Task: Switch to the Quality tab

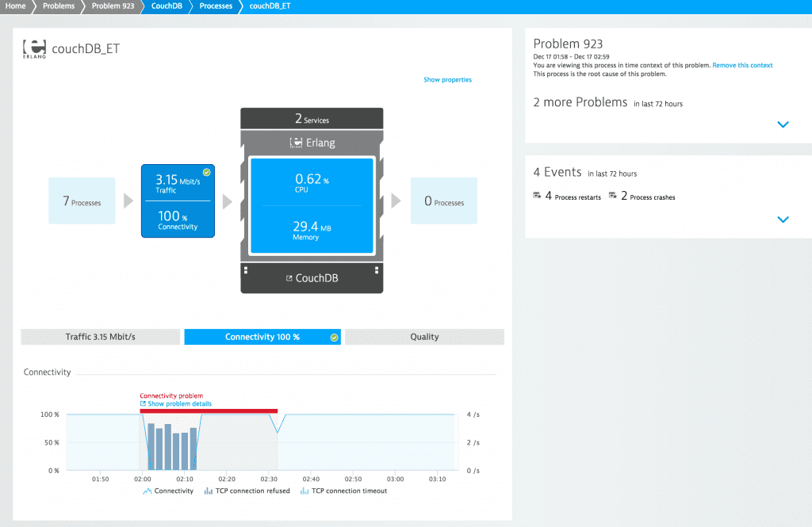Action: coord(424,336)
